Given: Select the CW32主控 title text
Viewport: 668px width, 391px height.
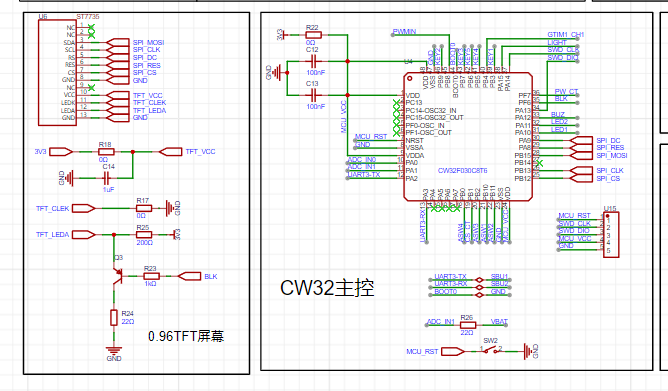Looking at the screenshot, I should pyautogui.click(x=327, y=288).
